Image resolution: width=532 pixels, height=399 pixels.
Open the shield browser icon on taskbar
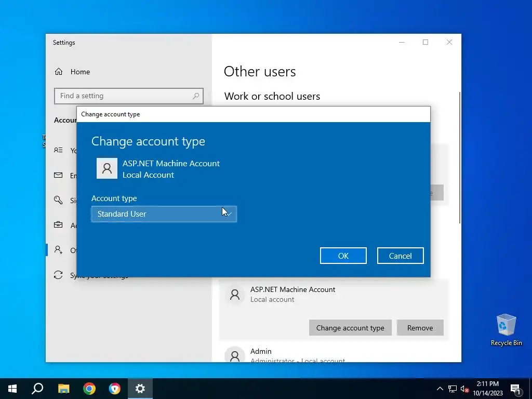(115, 389)
